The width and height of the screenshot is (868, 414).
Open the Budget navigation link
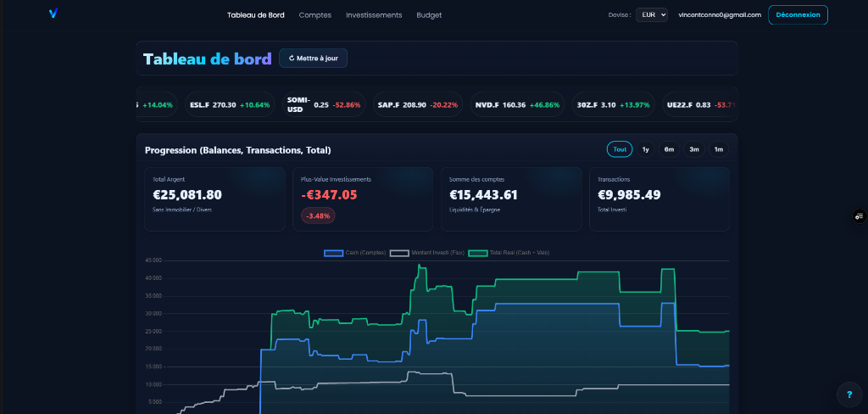tap(429, 15)
